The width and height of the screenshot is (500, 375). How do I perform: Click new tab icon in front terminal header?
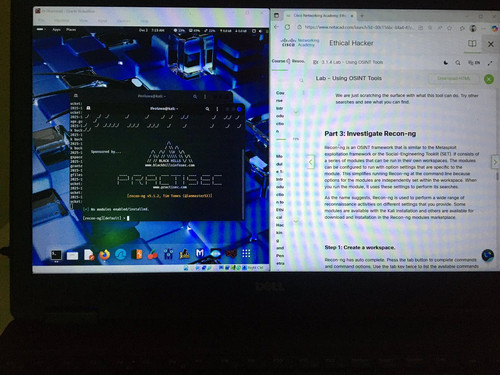pos(88,108)
